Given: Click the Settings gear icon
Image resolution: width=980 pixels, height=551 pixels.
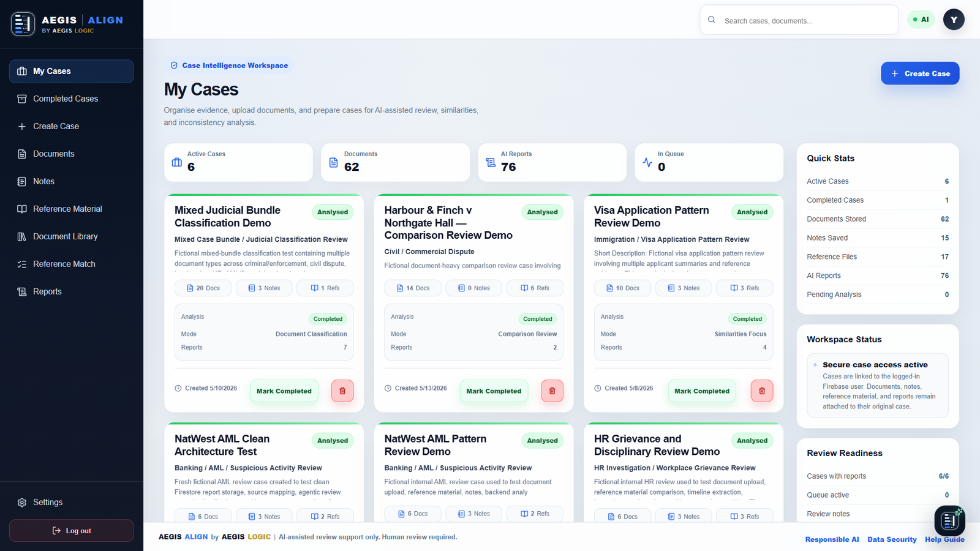Looking at the screenshot, I should (x=22, y=502).
